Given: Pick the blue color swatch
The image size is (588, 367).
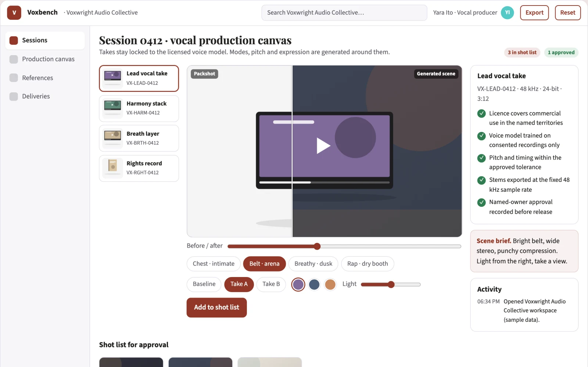Looking at the screenshot, I should tap(314, 284).
